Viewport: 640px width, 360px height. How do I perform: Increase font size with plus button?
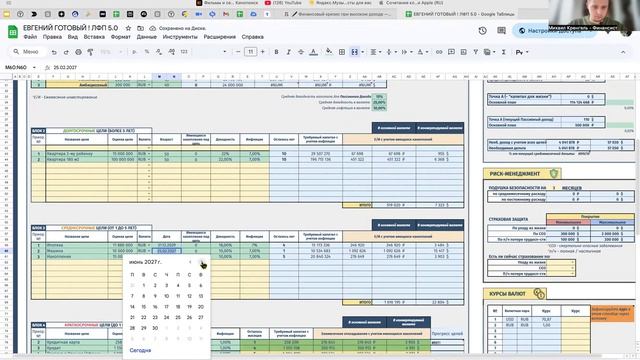point(262,52)
